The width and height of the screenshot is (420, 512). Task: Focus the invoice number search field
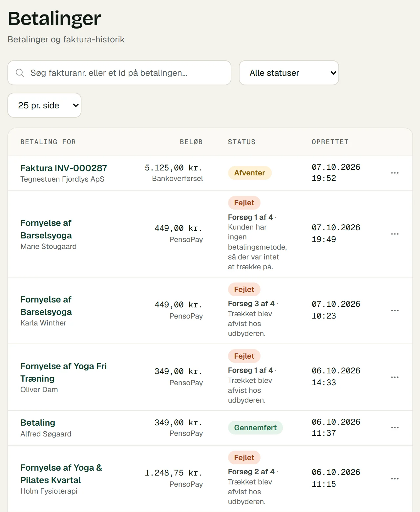(x=119, y=73)
